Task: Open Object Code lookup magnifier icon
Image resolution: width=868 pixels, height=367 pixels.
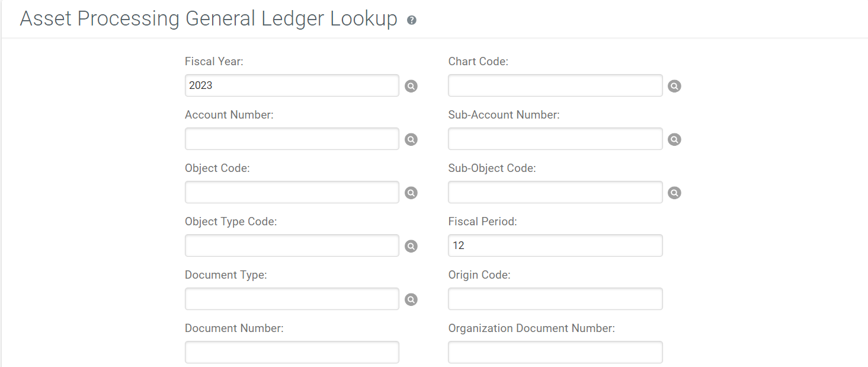Action: tap(411, 193)
